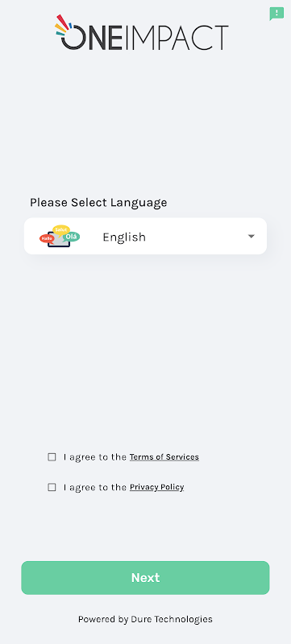Open the Privacy Policy link
This screenshot has width=291, height=644.
(157, 487)
